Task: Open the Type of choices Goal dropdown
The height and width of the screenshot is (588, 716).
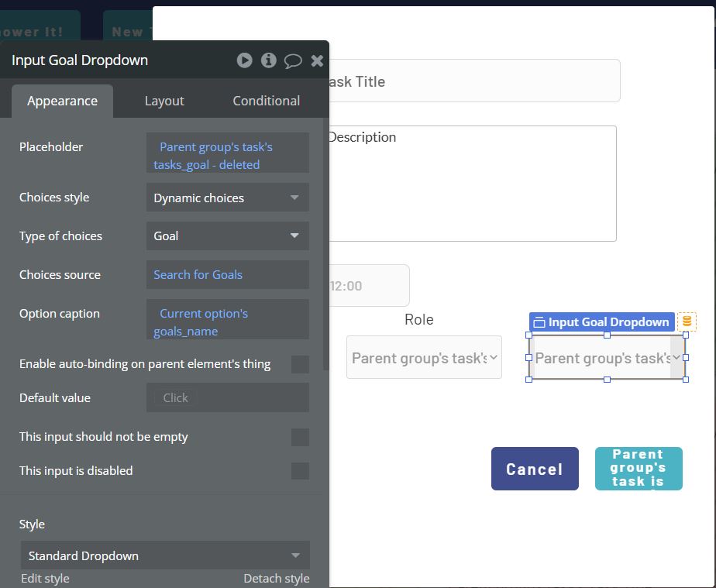Action: point(227,236)
